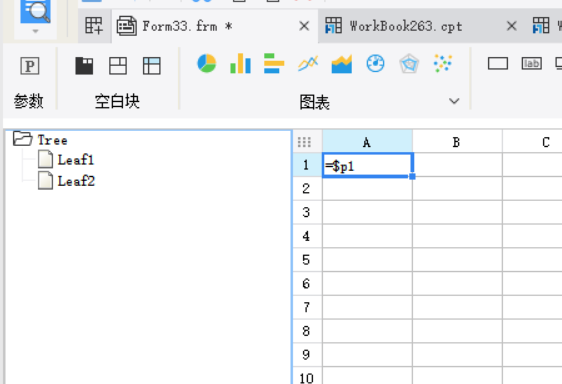Click the add new report grid icon

point(94,26)
